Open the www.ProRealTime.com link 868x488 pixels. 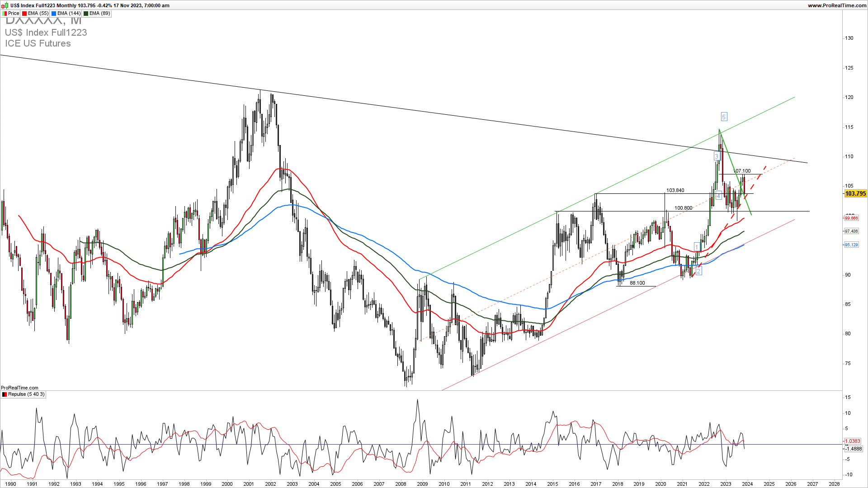coord(837,5)
